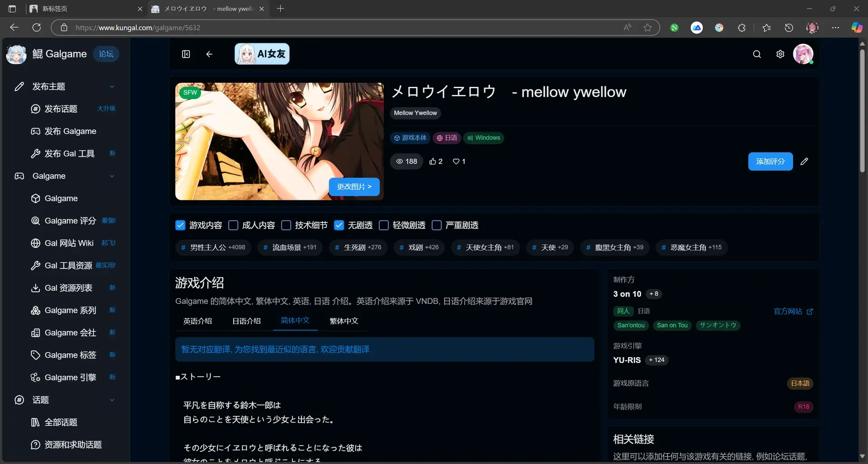
Task: Check the 严重剧透 checkbox
Action: [x=437, y=225]
